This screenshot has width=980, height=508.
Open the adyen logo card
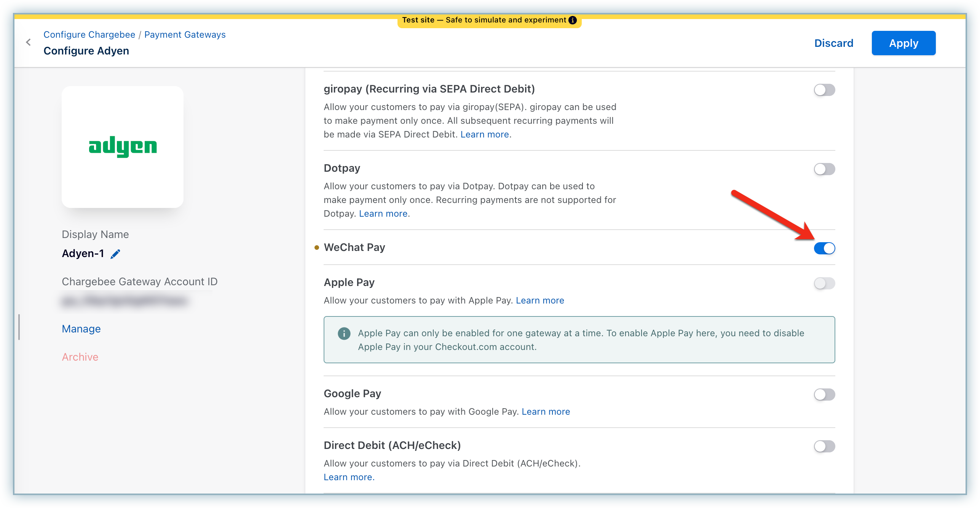pyautogui.click(x=123, y=147)
